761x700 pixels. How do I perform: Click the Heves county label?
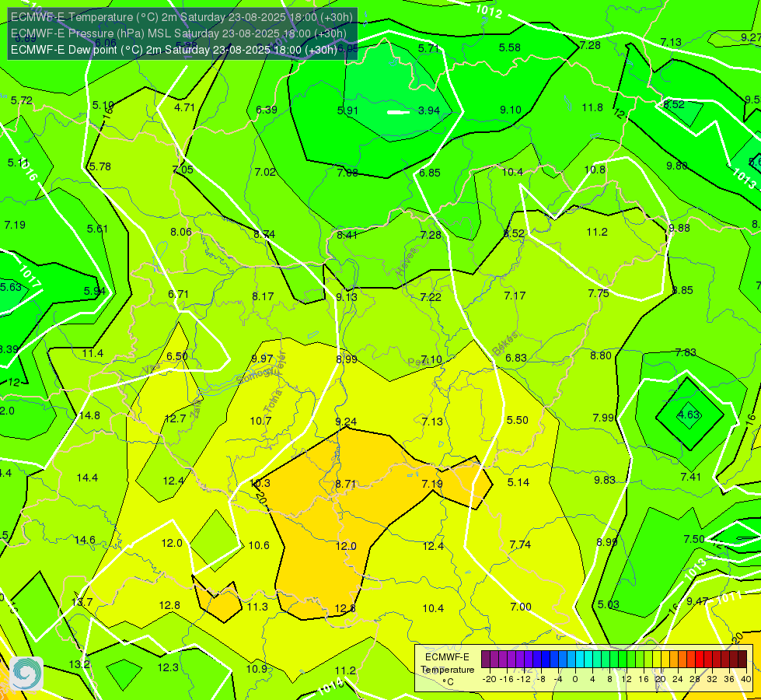pyautogui.click(x=407, y=262)
